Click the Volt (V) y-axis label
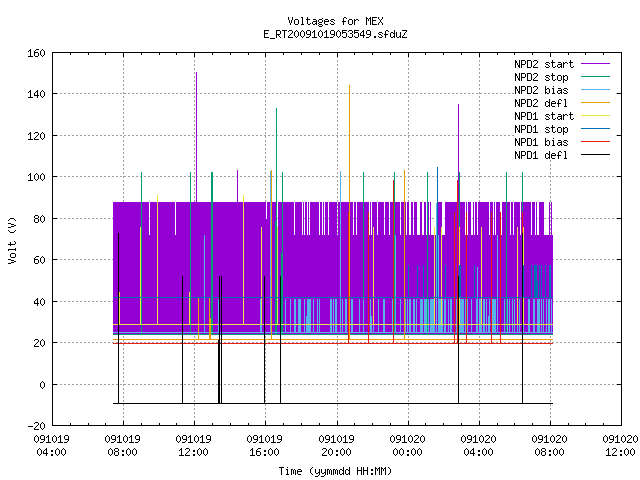The width and height of the screenshot is (640, 480). point(12,240)
